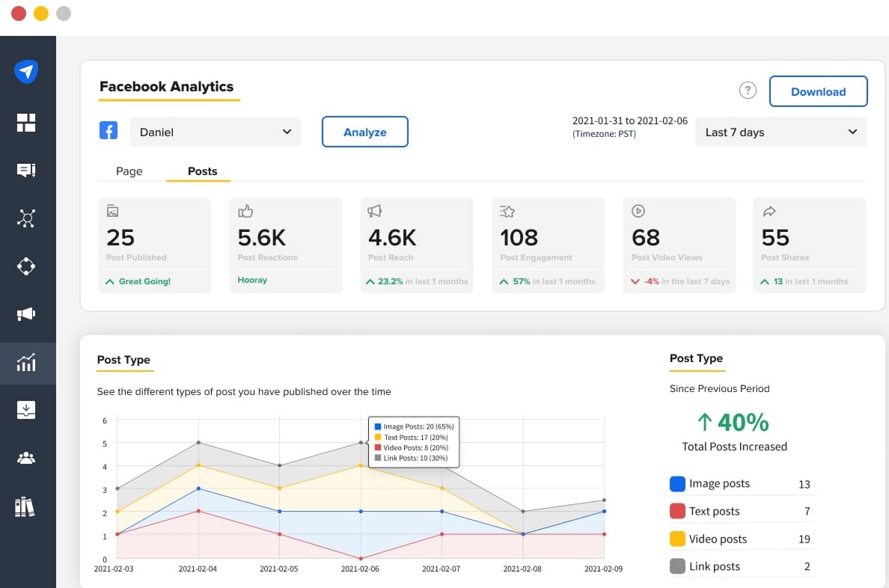Click the yellow window minimize button
This screenshot has width=889, height=588.
(41, 13)
